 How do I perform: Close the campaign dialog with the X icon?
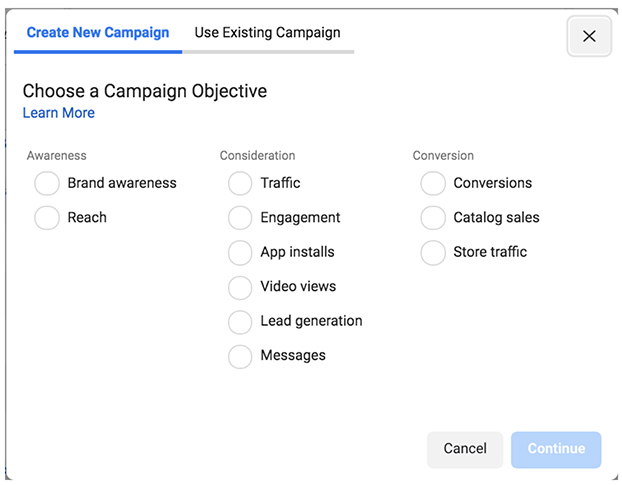pos(589,36)
